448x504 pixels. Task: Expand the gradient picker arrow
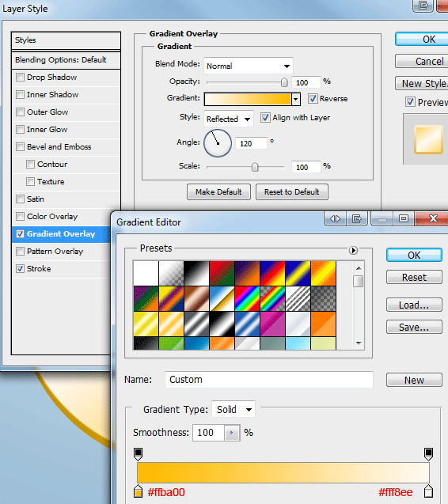click(296, 100)
